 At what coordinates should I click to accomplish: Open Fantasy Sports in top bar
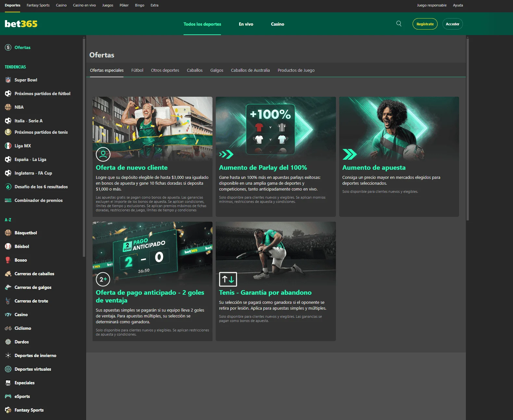[38, 5]
